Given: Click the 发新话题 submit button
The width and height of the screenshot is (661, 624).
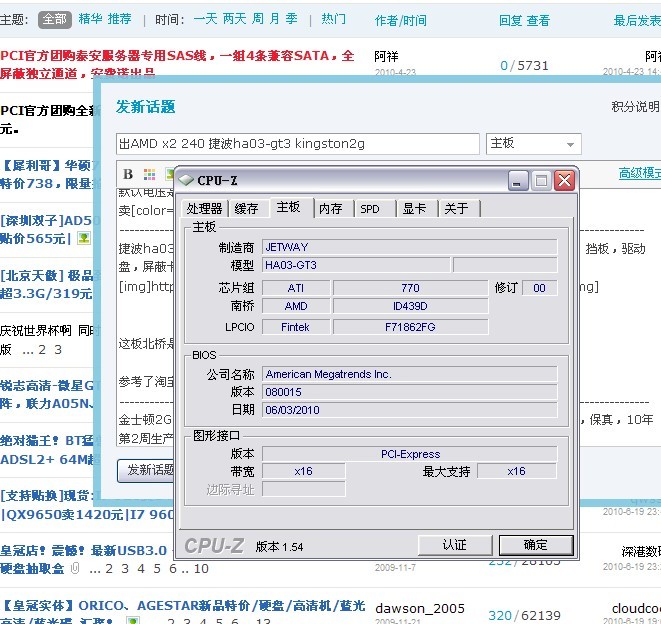Looking at the screenshot, I should pos(146,469).
